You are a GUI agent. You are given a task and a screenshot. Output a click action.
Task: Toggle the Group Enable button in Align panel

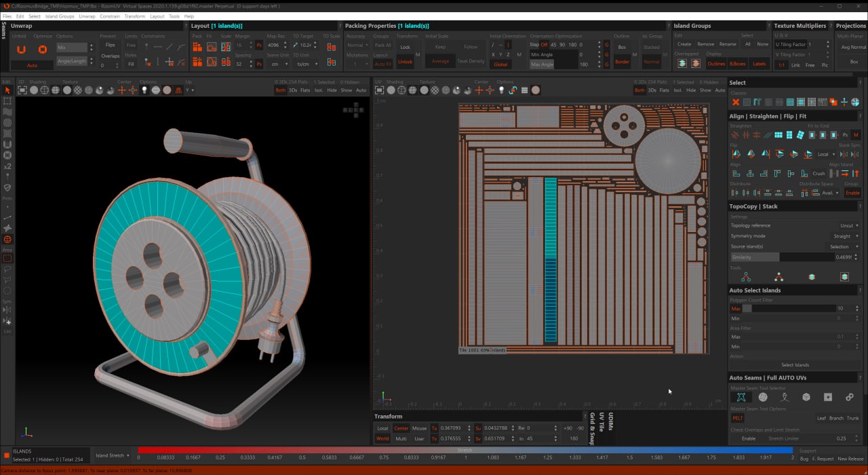click(852, 193)
